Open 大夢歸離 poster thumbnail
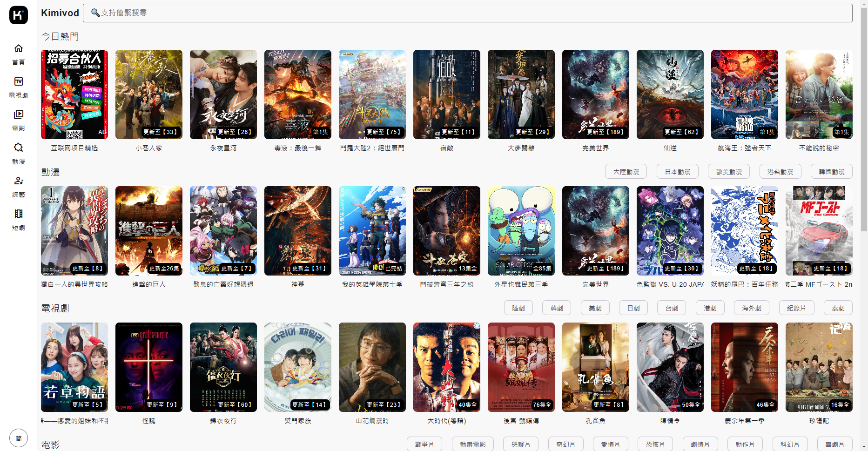 tap(521, 94)
